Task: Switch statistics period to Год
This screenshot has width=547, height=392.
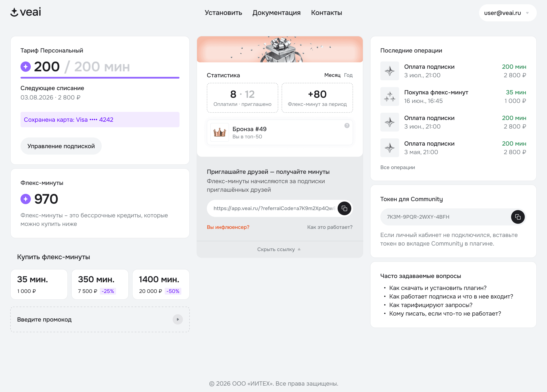Action: click(x=348, y=75)
